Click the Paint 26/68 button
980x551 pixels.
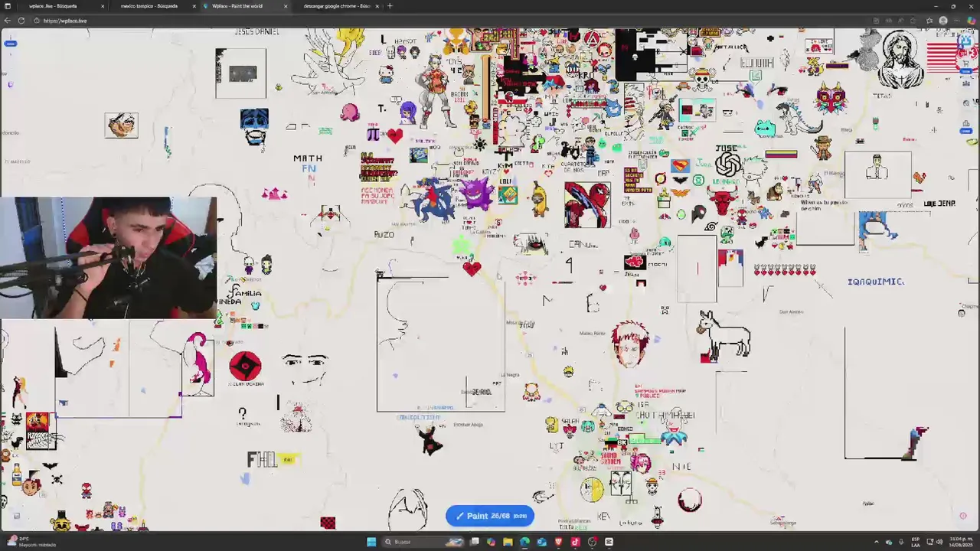click(490, 516)
